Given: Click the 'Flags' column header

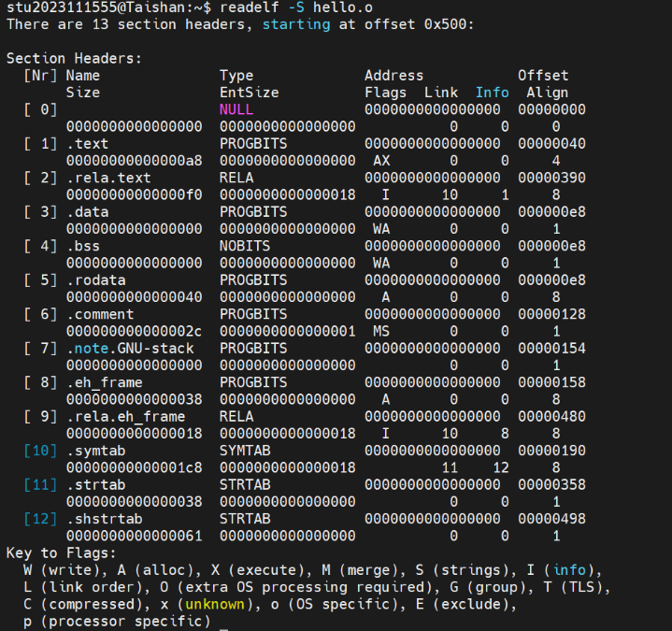Looking at the screenshot, I should tap(385, 93).
